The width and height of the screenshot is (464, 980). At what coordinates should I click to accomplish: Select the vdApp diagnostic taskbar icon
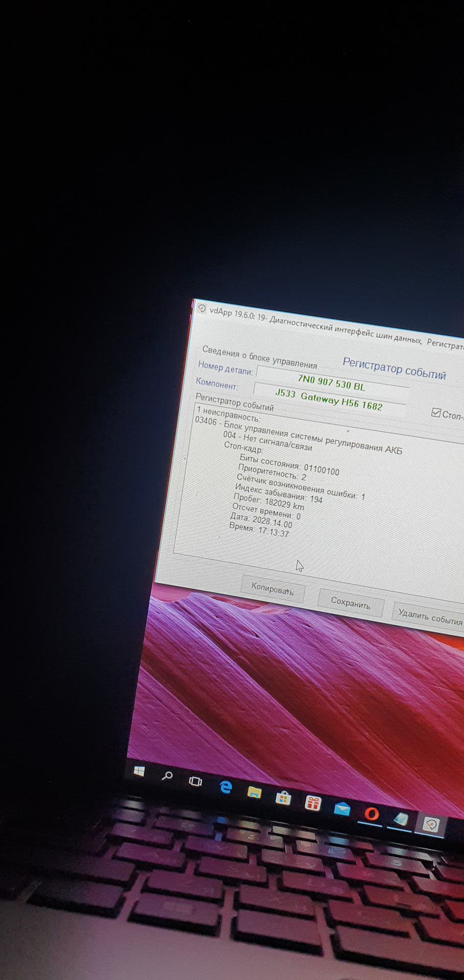click(x=431, y=825)
